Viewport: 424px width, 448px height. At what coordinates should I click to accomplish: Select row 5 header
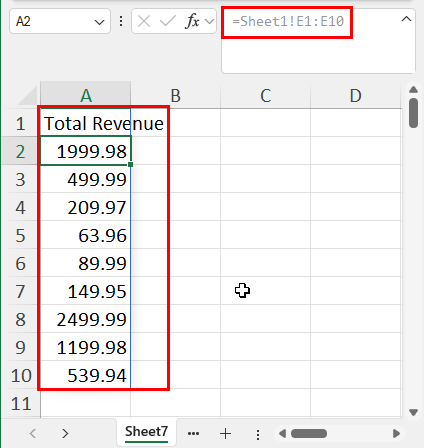[20, 235]
